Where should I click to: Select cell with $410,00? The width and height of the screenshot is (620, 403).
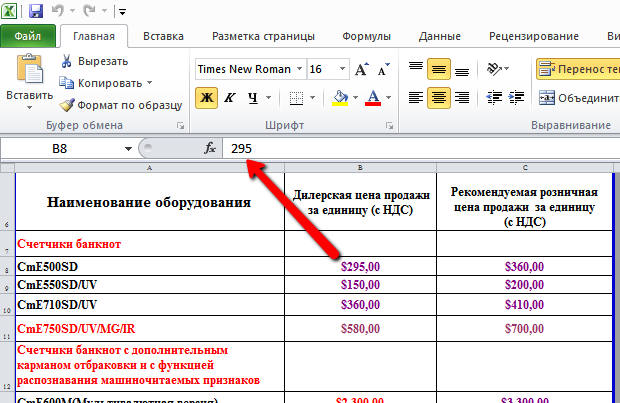(525, 305)
